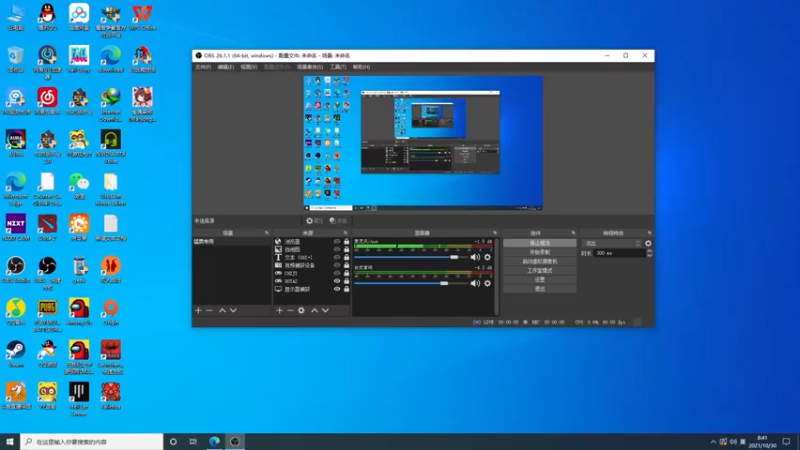800x450 pixels.
Task: Toggle visibility of DOTA2 source
Action: (x=337, y=281)
